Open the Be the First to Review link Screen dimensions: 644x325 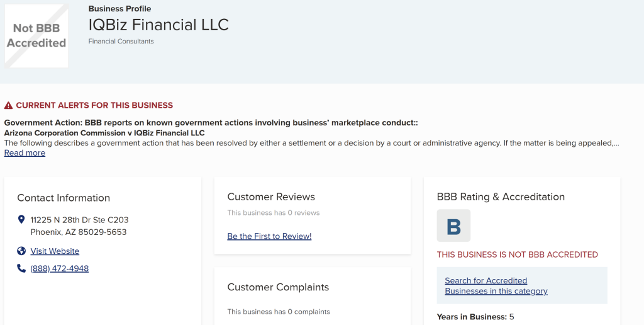coord(269,236)
